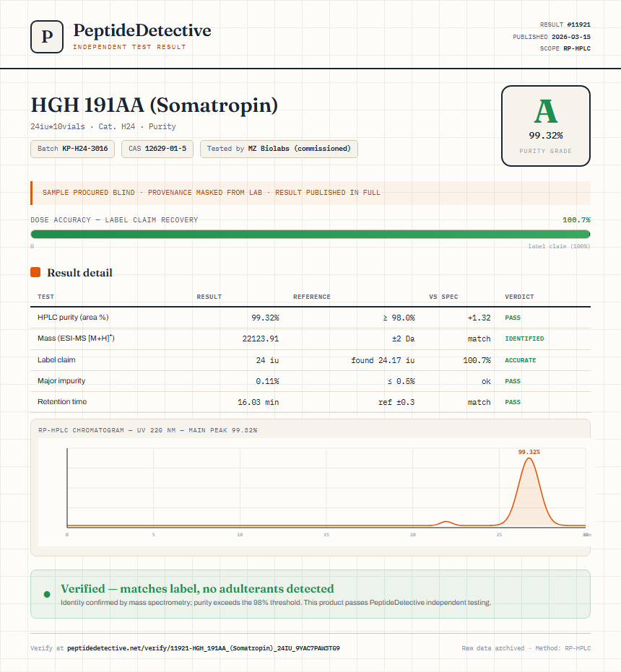Image resolution: width=621 pixels, height=672 pixels.
Task: Click the ±2 Da reference value
Action: (403, 339)
